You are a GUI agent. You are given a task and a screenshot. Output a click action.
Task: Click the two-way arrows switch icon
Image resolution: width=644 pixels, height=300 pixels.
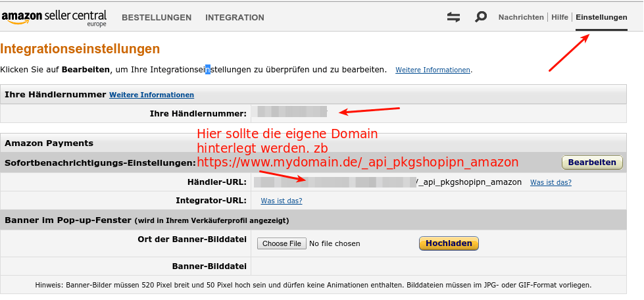(x=453, y=17)
